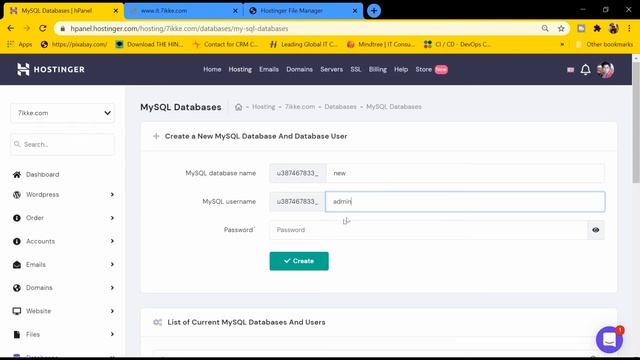Open a new browser tab
The height and width of the screenshot is (360, 640).
click(x=374, y=11)
